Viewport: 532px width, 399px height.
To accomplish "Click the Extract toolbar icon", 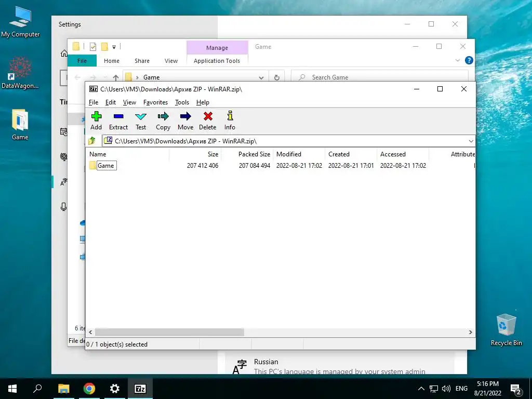I will pos(118,121).
